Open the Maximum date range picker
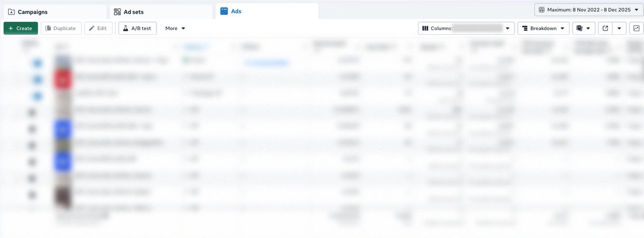 pos(589,10)
